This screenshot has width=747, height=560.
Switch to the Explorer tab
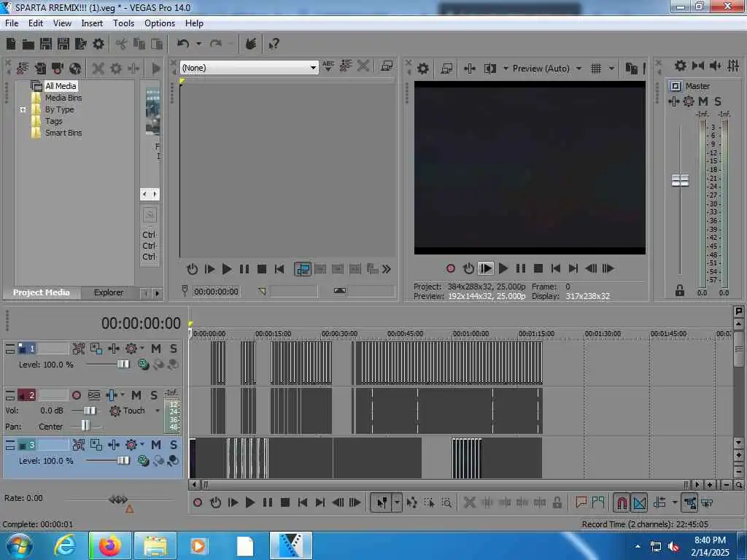coord(109,292)
